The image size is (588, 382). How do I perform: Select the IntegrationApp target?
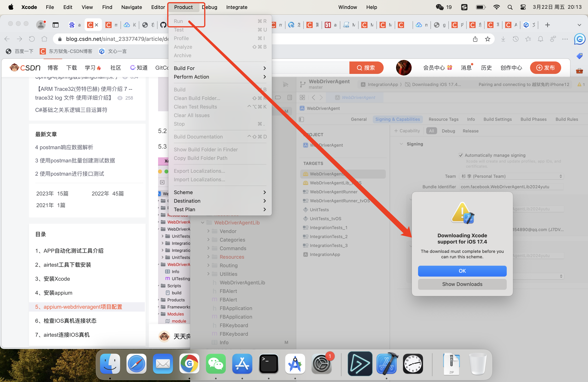click(325, 254)
